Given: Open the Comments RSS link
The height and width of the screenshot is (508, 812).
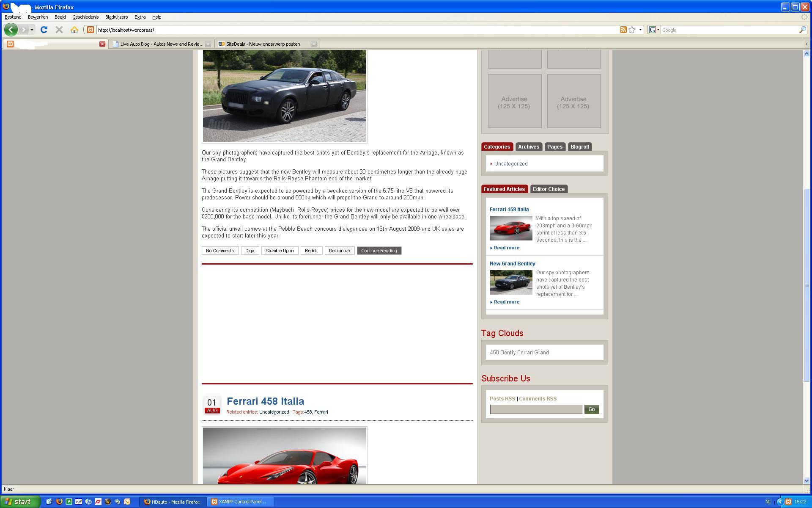Looking at the screenshot, I should coord(538,398).
